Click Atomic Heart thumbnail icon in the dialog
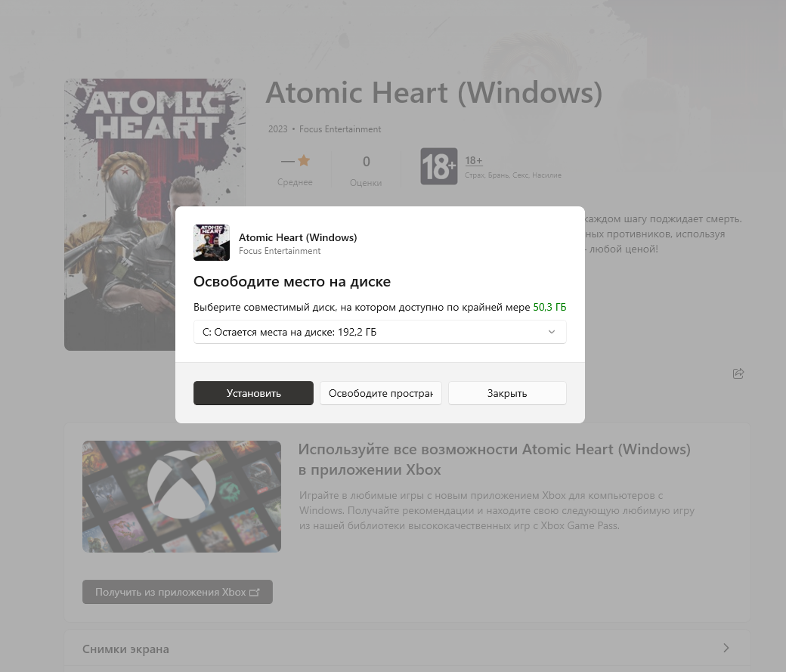The width and height of the screenshot is (786, 672). 212,243
